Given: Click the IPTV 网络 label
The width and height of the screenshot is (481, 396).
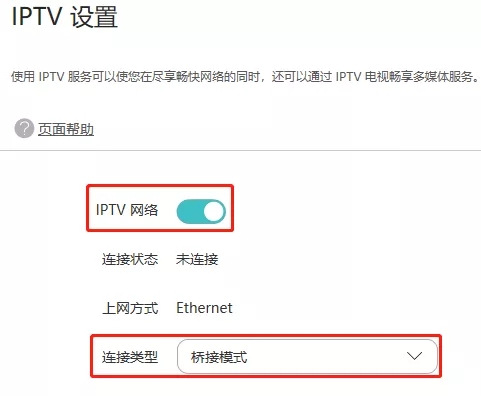Looking at the screenshot, I should pyautogui.click(x=127, y=210).
